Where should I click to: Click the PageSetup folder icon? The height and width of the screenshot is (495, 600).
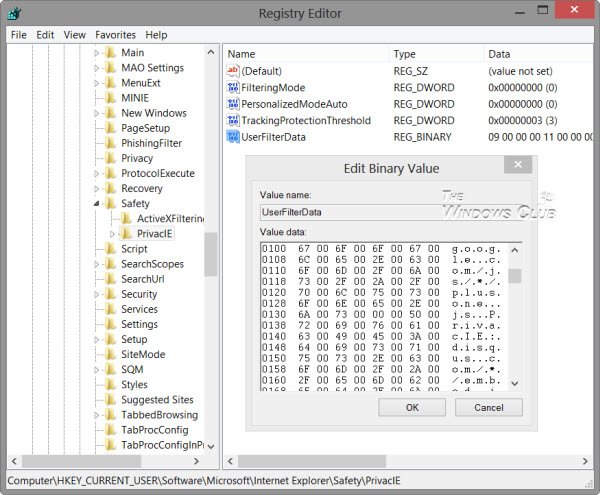[x=111, y=128]
